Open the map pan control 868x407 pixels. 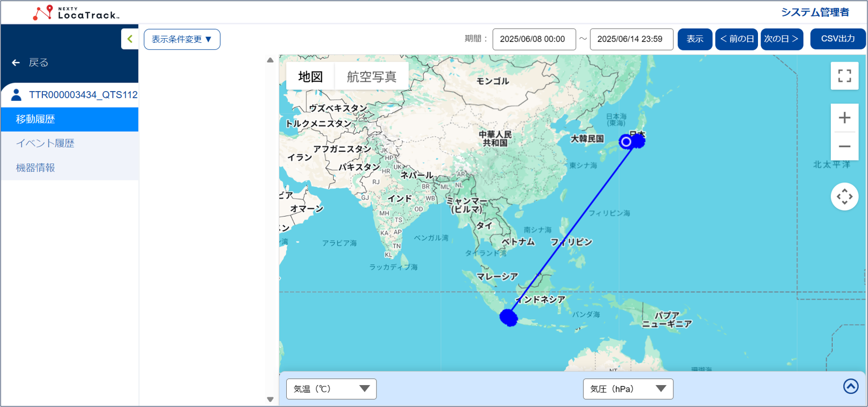click(844, 197)
